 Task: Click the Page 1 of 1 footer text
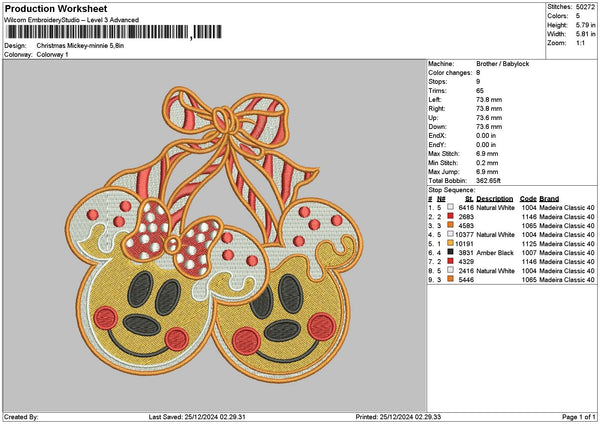[x=579, y=417]
